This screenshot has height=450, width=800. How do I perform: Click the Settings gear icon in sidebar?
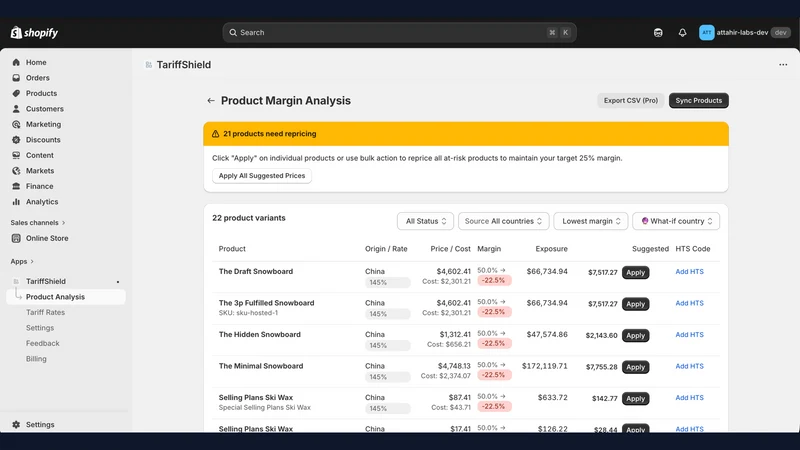[16, 424]
